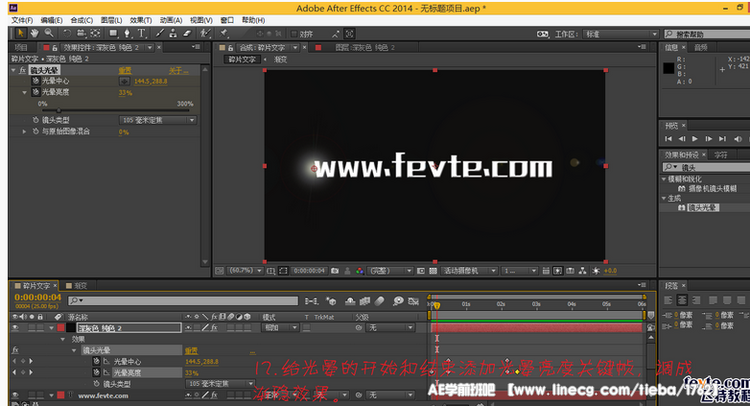Click the 光晕亮度 slider handle
Image resolution: width=750 pixels, height=406 pixels.
pyautogui.click(x=59, y=110)
